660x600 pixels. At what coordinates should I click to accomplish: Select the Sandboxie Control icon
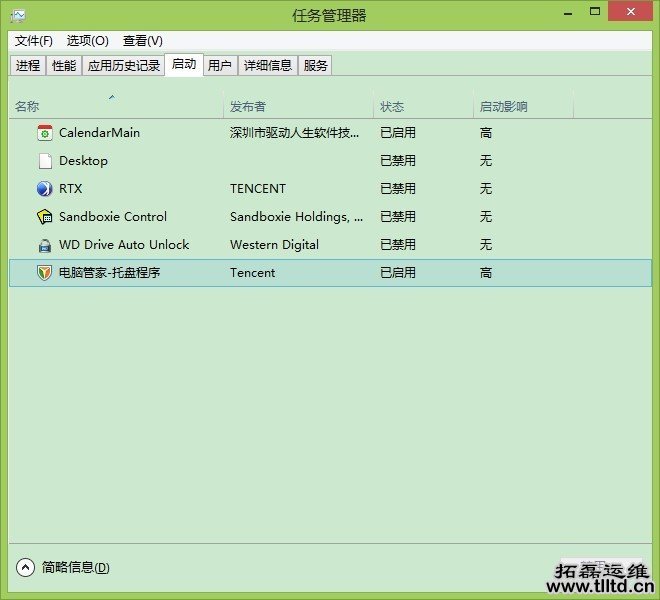(x=44, y=217)
